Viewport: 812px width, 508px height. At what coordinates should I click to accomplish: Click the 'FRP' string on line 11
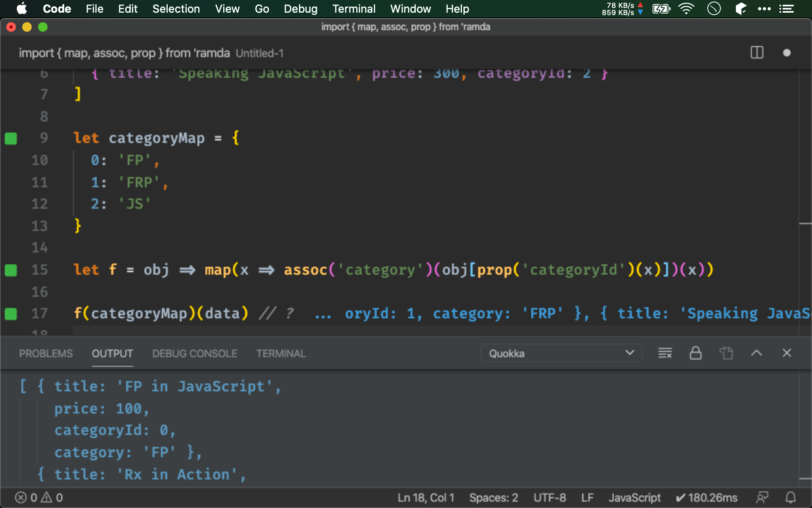[x=139, y=183]
